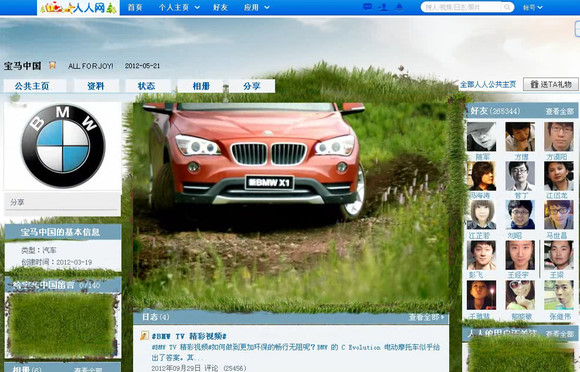Screen dimensions: 580x372
Task: Click the red BMW X1 banner image
Action: tap(291, 205)
